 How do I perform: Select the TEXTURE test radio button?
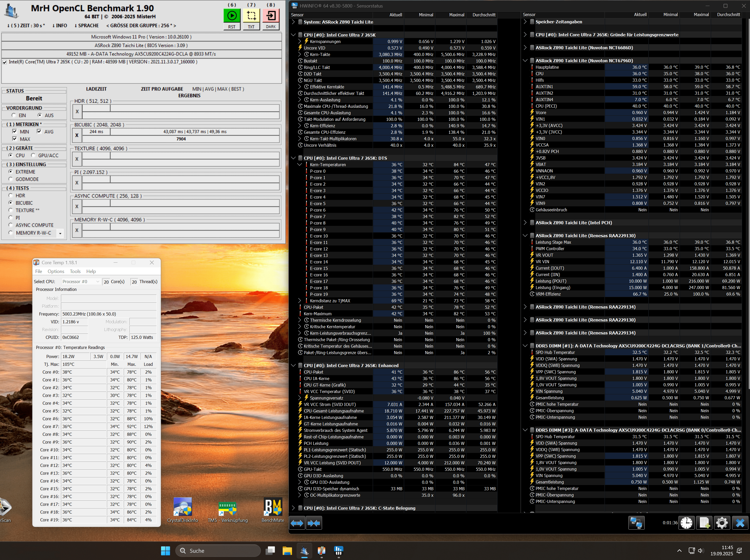(11, 210)
